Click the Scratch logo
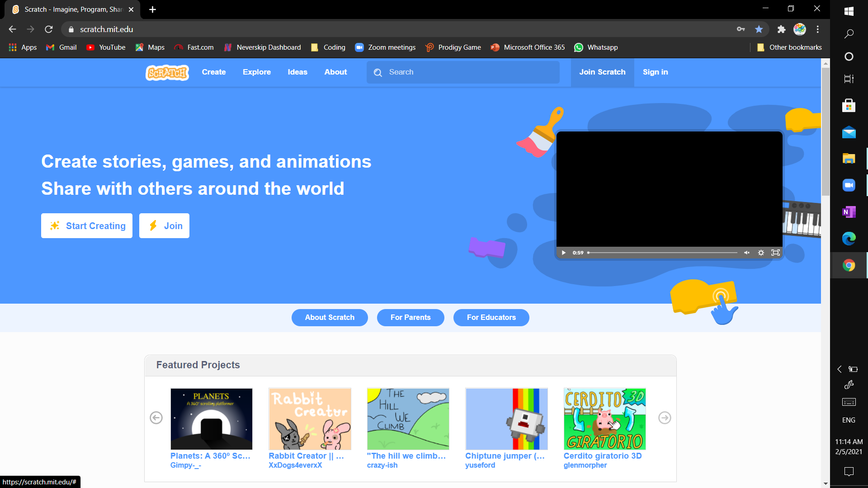This screenshot has width=868, height=488. coord(167,72)
